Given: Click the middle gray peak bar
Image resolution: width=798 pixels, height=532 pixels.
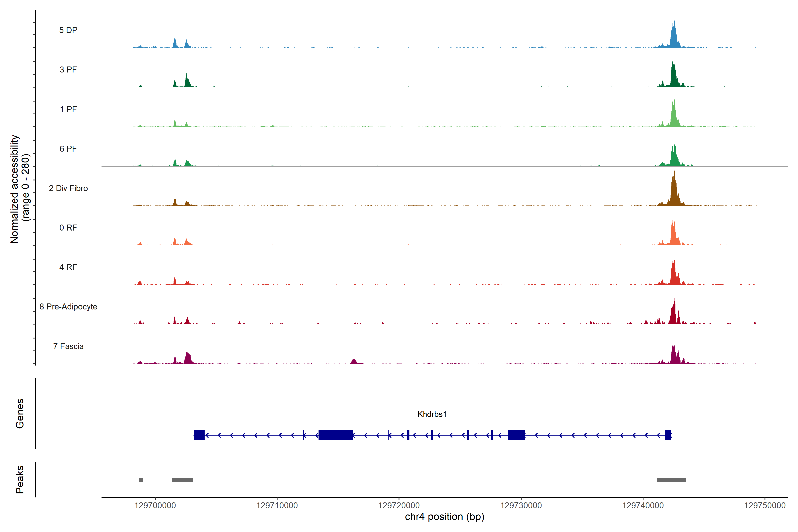Looking at the screenshot, I should point(182,480).
